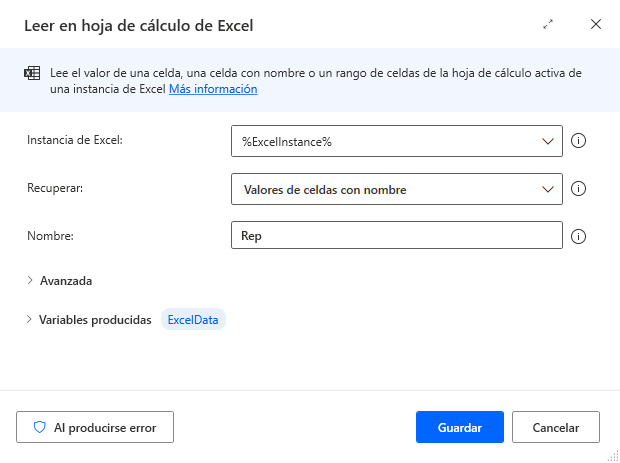The image size is (620, 463).
Task: Select the ExcelData variable chip
Action: click(x=193, y=319)
